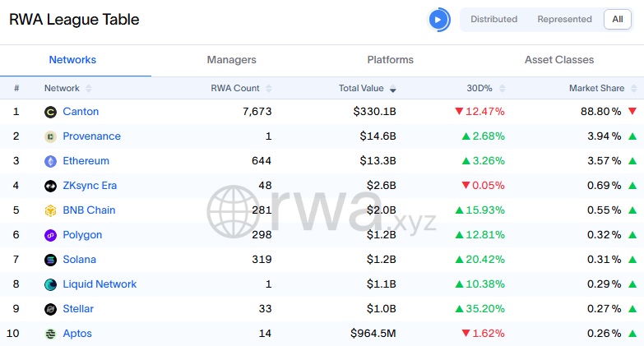
Task: Switch to the Managers tab
Action: pyautogui.click(x=231, y=60)
